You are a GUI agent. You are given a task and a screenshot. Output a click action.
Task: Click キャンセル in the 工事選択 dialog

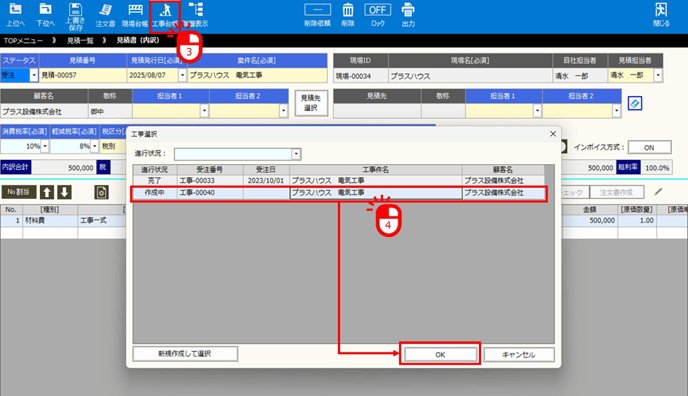(x=519, y=354)
